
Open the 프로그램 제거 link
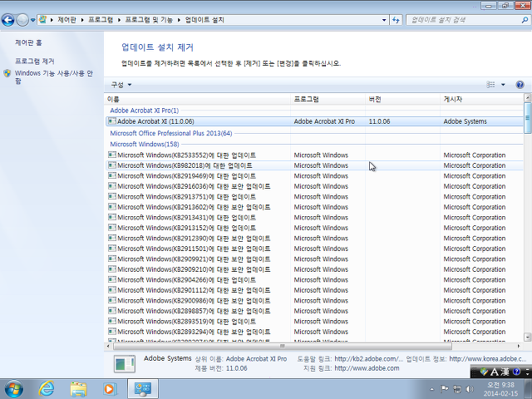pos(35,61)
